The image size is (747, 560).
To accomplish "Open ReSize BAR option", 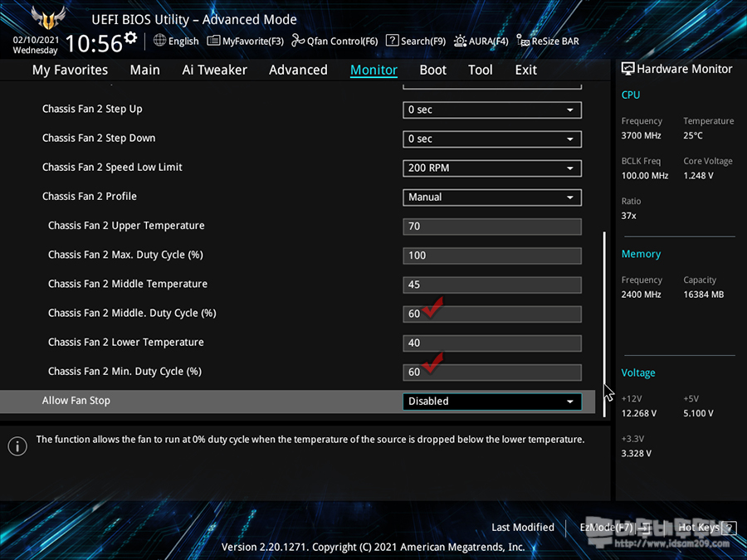I will point(548,41).
